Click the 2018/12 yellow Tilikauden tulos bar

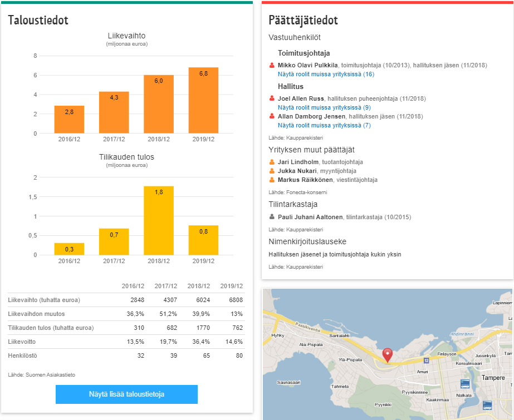159,221
